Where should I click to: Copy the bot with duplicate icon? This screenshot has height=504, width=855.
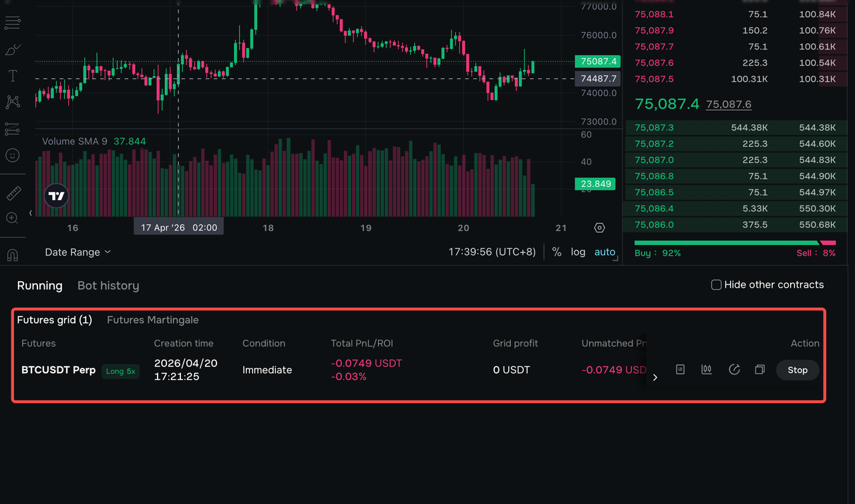tap(759, 370)
